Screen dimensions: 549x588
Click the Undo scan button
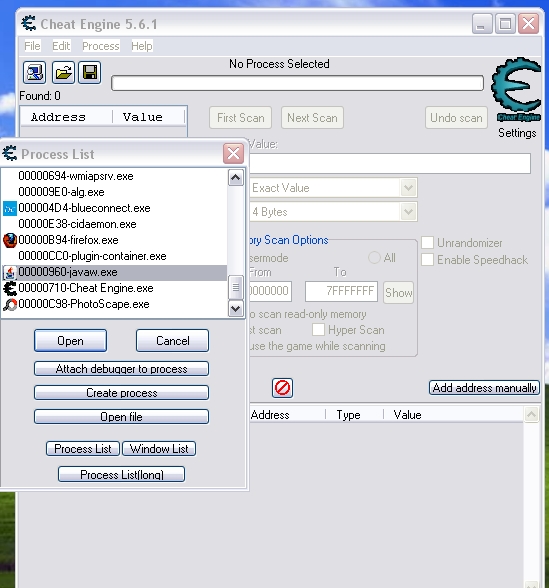coord(456,118)
